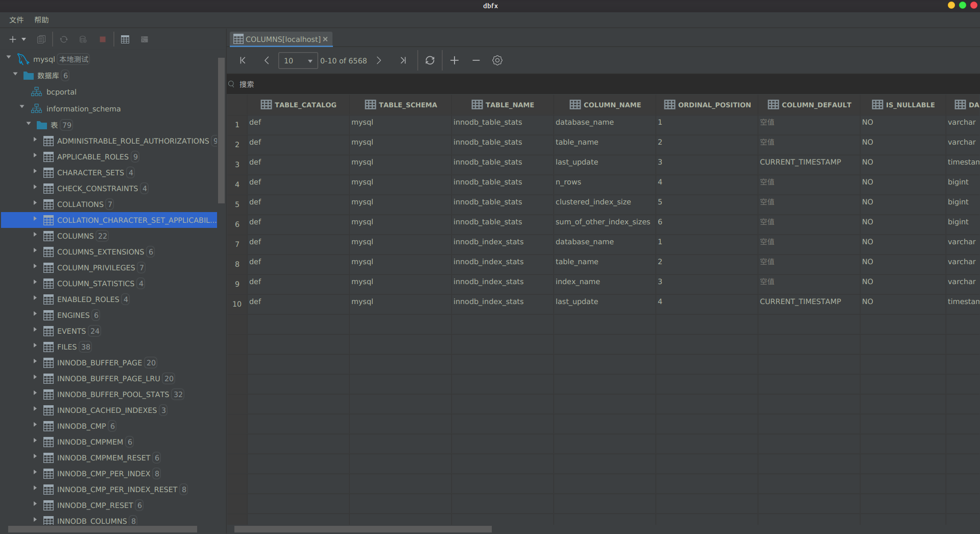
Task: Click the table view icon in sidebar toolbar
Action: point(125,39)
